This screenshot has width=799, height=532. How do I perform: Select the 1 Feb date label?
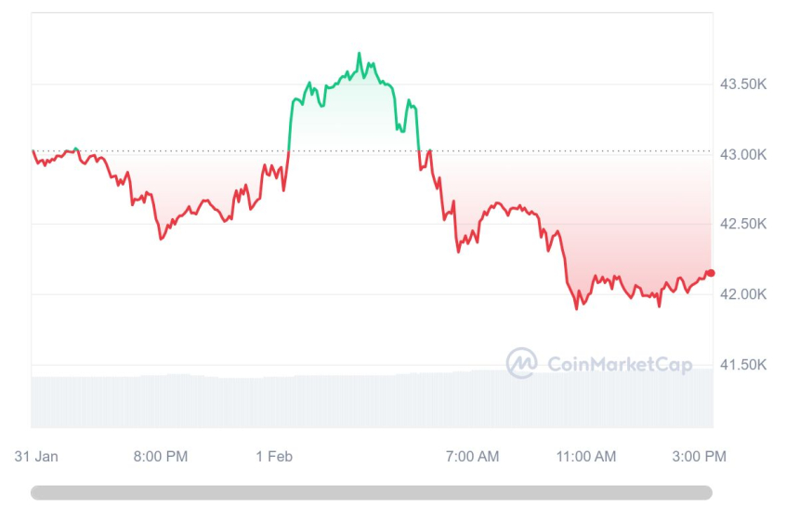(274, 456)
